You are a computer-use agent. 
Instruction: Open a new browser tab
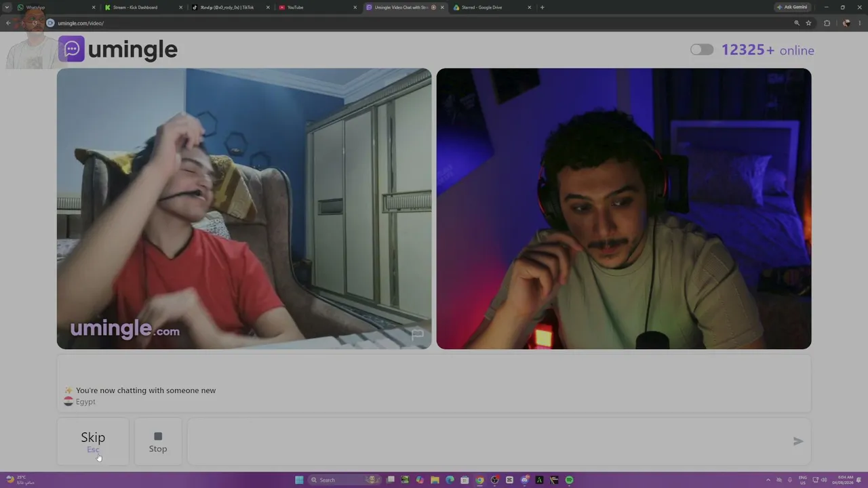[542, 7]
